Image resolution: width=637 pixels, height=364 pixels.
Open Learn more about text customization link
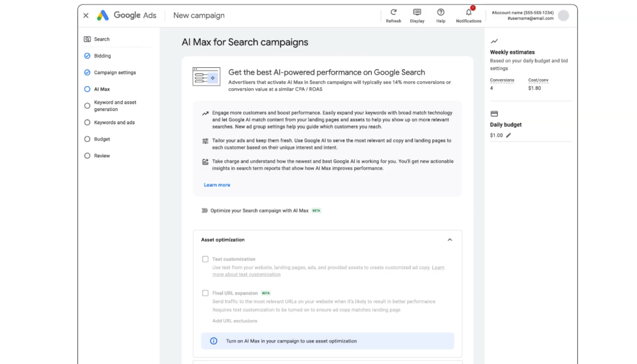(246, 275)
